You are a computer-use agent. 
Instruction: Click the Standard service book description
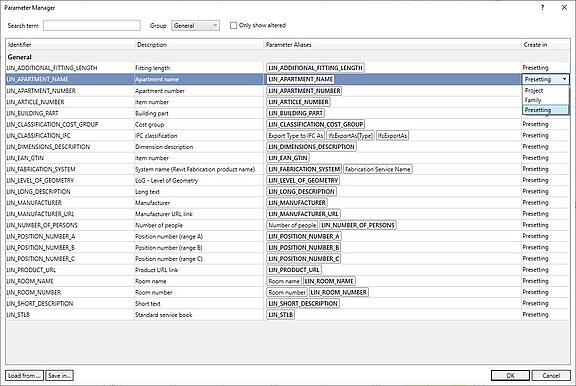163,315
